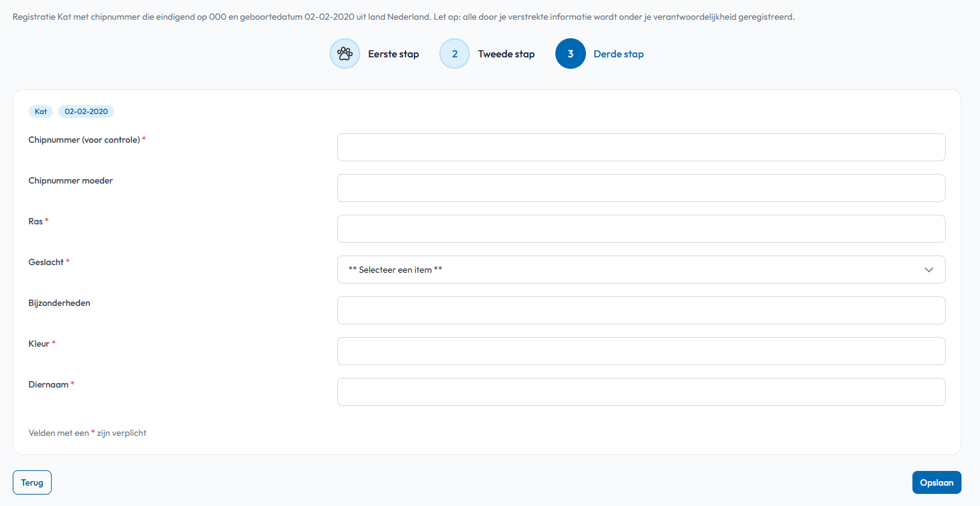Focus the Chipnummer (voor controle) input field
The image size is (980, 506).
click(x=640, y=147)
